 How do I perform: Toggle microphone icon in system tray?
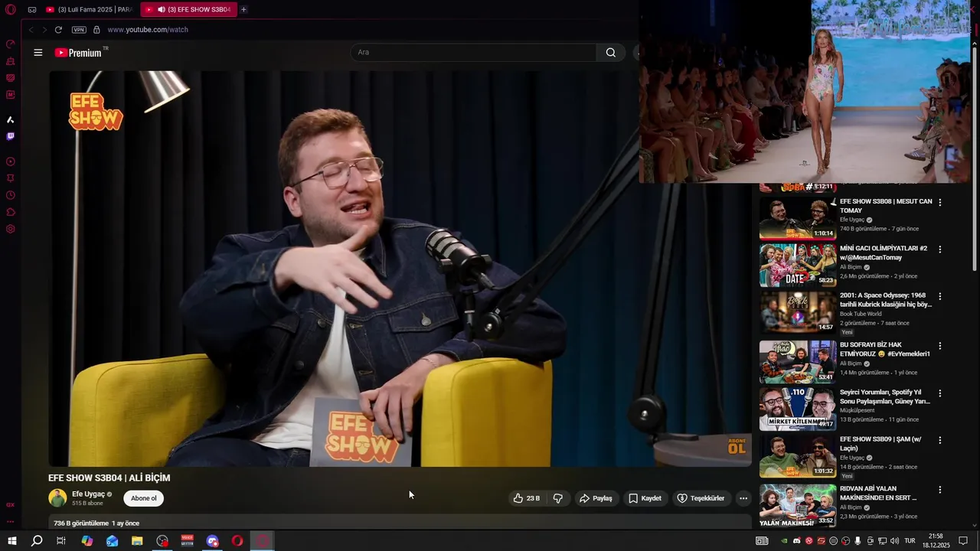coord(857,541)
